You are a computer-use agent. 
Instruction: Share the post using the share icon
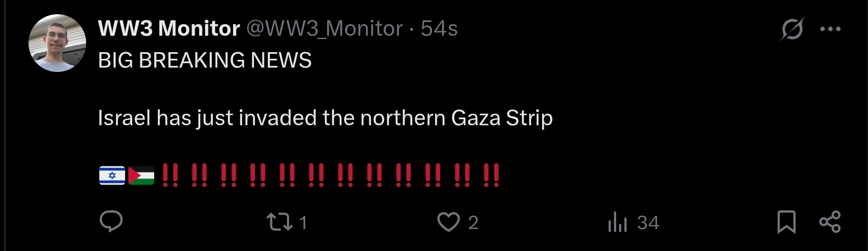click(830, 222)
